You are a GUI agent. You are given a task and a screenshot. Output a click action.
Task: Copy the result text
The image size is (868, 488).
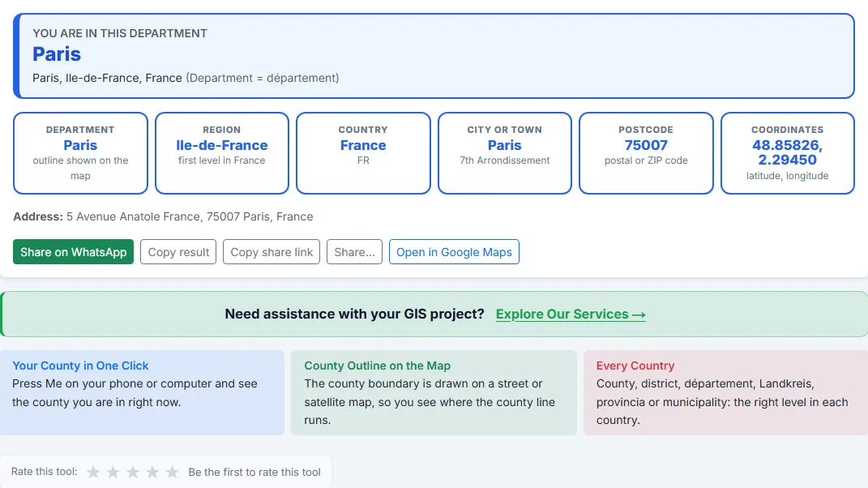coord(178,252)
